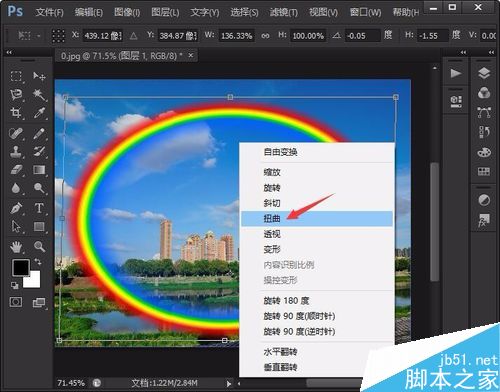500x392 pixels.
Task: Click the foreground black color swatch
Action: tap(21, 267)
